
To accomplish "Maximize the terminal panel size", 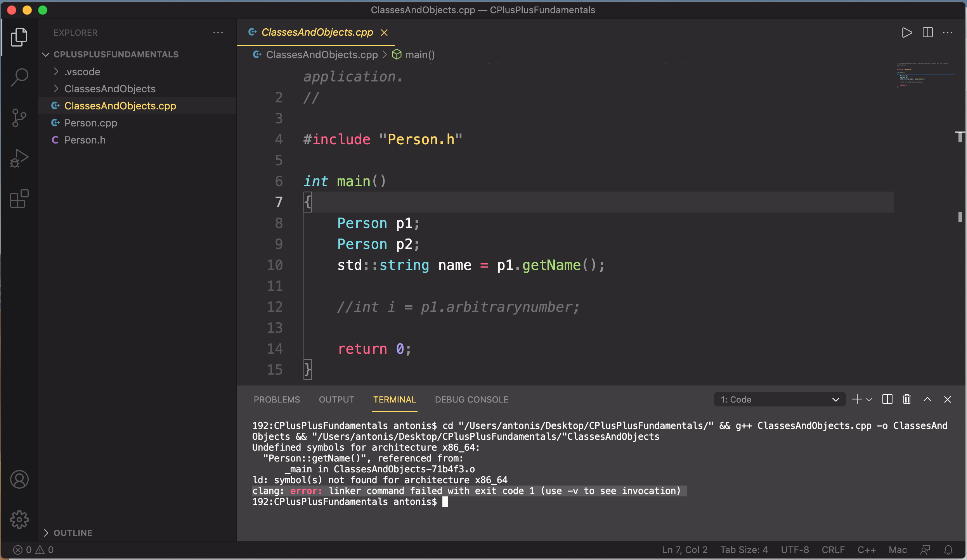I will 927,399.
